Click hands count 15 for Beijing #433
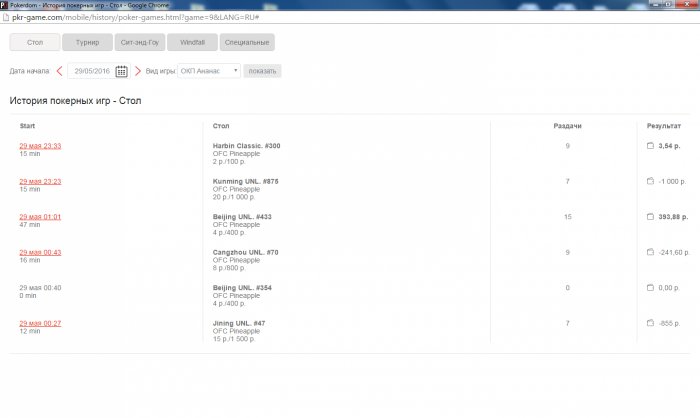Screen dimensions: 700x418 tap(567, 217)
